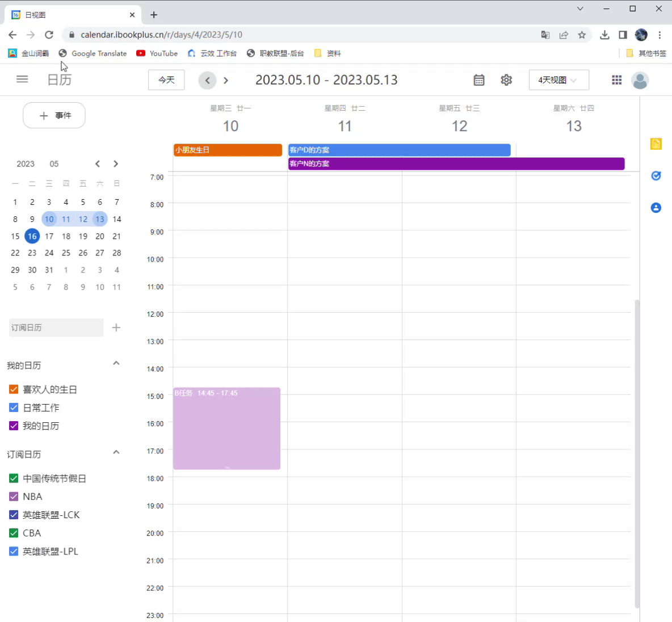Create an event with the 事件 button

coord(54,115)
